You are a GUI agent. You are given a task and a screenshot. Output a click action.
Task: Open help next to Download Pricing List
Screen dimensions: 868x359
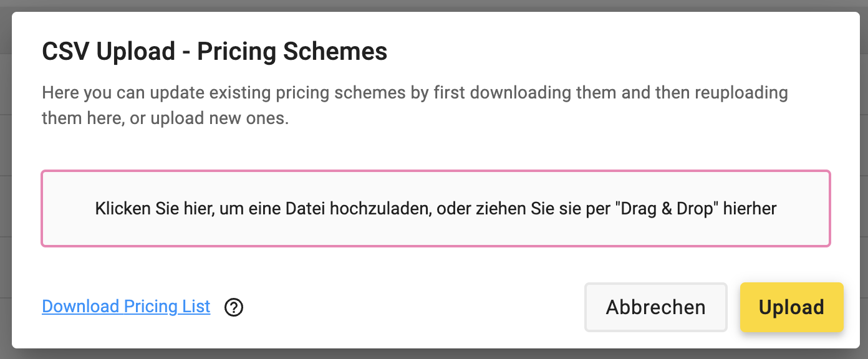(x=234, y=307)
